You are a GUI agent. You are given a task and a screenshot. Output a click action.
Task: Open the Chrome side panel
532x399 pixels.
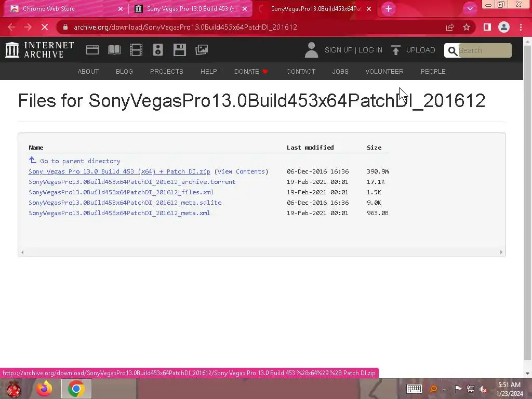point(487,27)
